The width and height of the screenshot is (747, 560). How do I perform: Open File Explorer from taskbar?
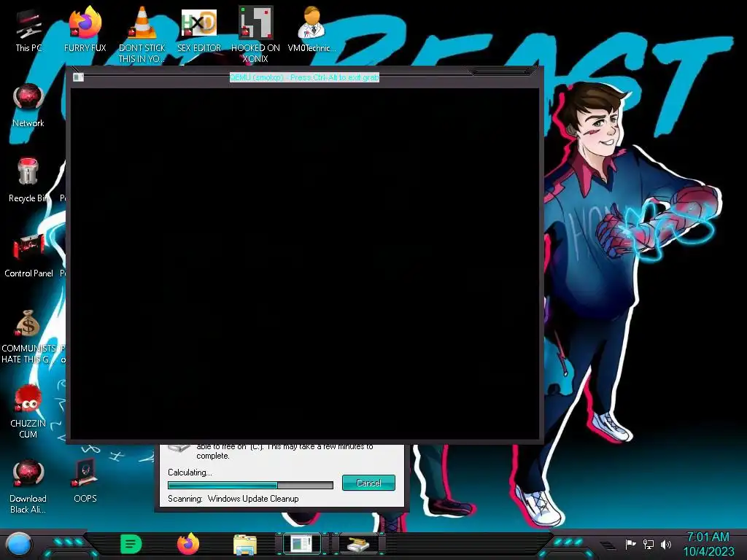point(245,544)
